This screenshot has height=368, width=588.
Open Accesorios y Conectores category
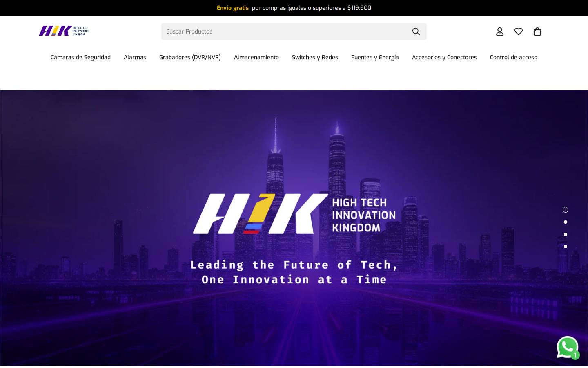[x=444, y=57]
